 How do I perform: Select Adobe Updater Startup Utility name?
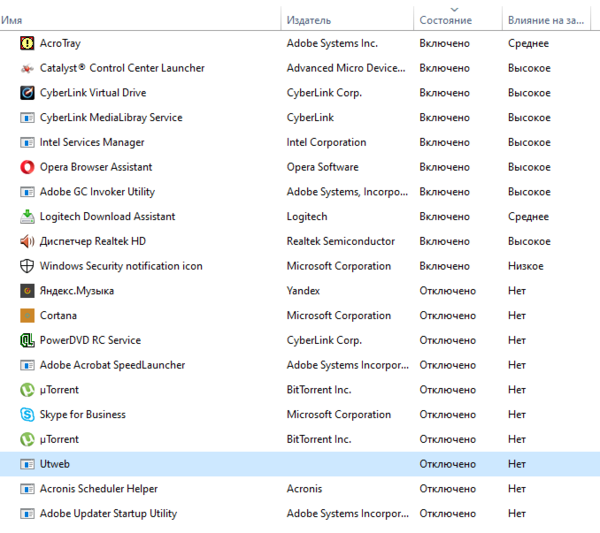pos(108,513)
